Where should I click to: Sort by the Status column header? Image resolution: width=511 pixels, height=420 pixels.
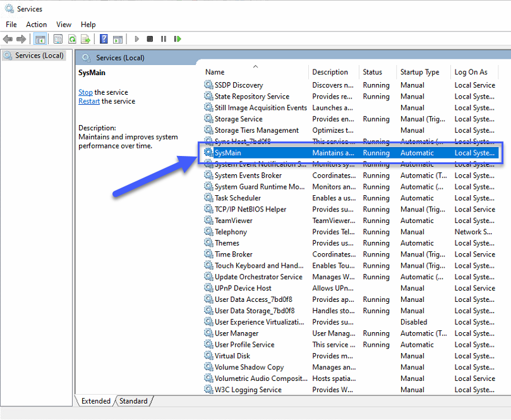(x=378, y=71)
